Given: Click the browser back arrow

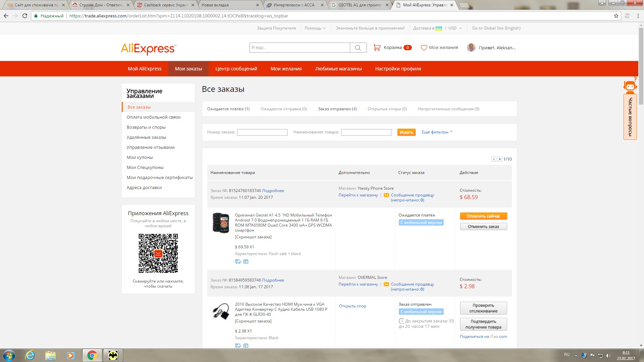Looking at the screenshot, I should 6,16.
